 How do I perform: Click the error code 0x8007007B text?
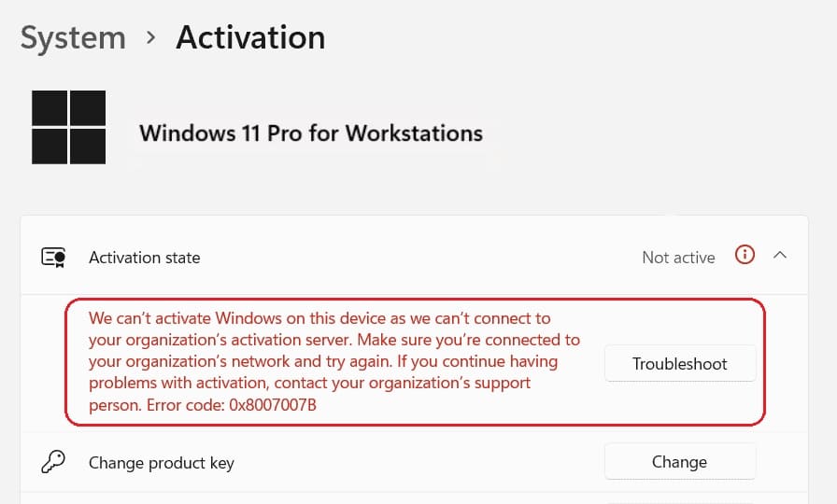coord(273,405)
